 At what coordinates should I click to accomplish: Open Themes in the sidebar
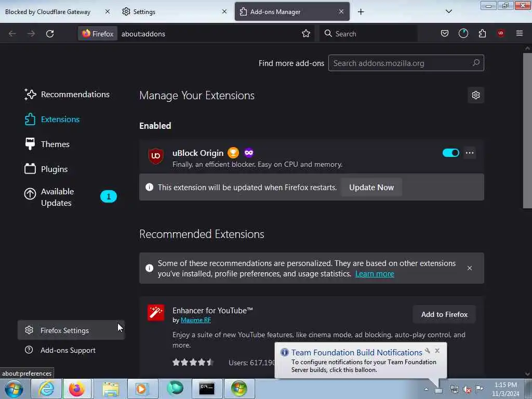pyautogui.click(x=47, y=144)
